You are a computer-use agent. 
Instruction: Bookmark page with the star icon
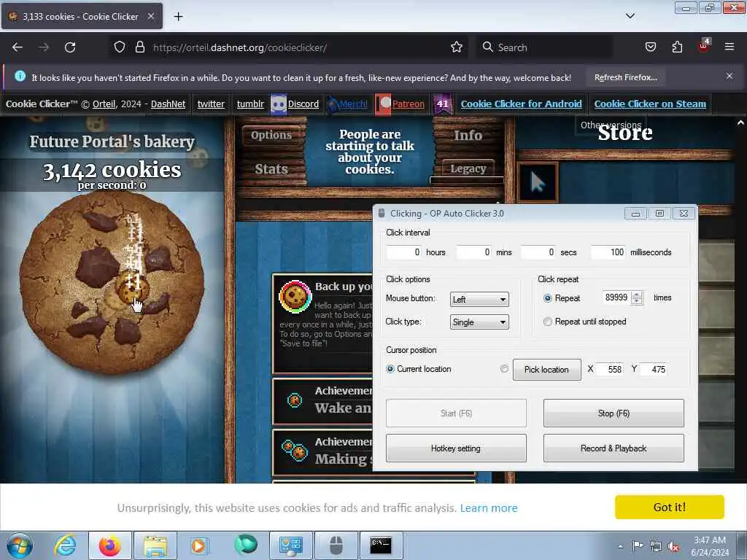457,47
